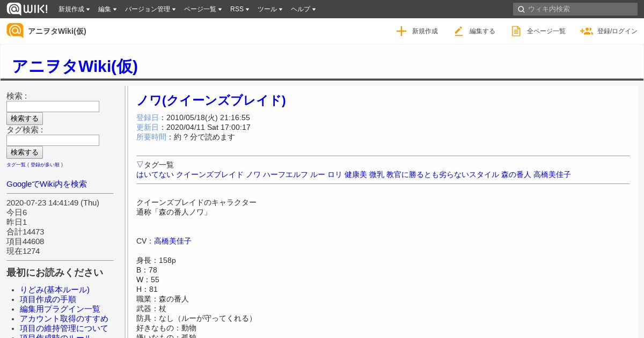Open 項目作成の手順 sidebar link

(x=48, y=299)
